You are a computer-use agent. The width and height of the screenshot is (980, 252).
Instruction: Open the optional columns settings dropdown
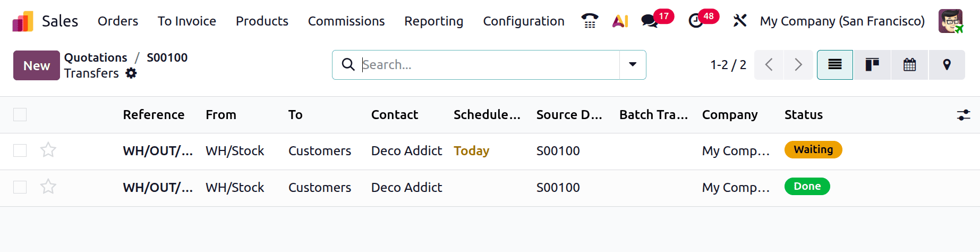(x=964, y=115)
